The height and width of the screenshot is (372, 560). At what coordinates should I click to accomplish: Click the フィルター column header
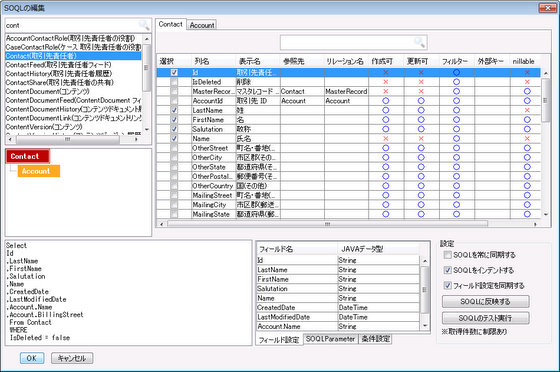click(456, 61)
